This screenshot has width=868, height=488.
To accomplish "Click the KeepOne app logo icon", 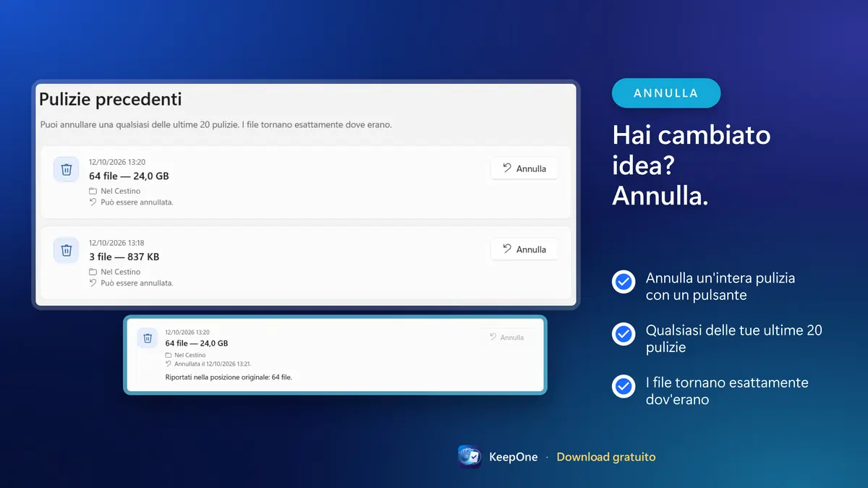I will click(469, 457).
